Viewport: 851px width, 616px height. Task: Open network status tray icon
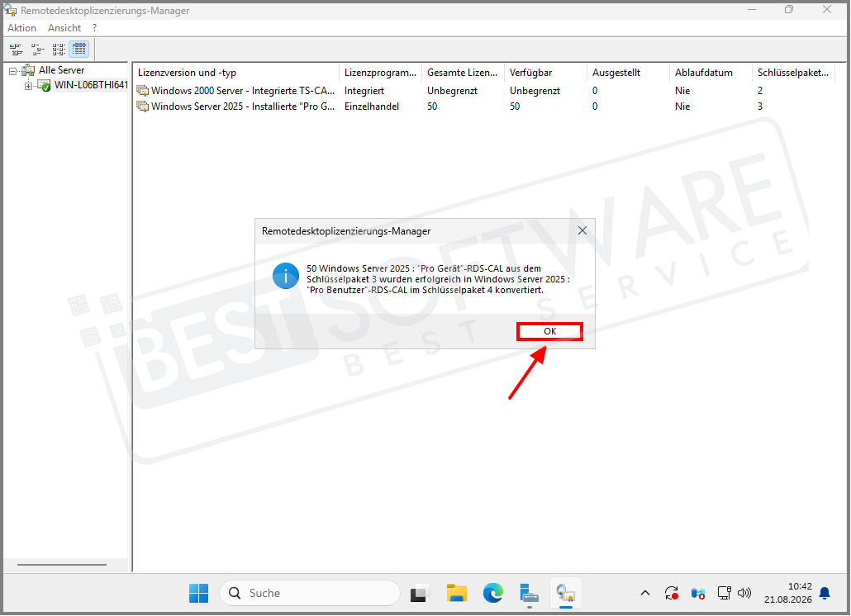click(x=724, y=593)
